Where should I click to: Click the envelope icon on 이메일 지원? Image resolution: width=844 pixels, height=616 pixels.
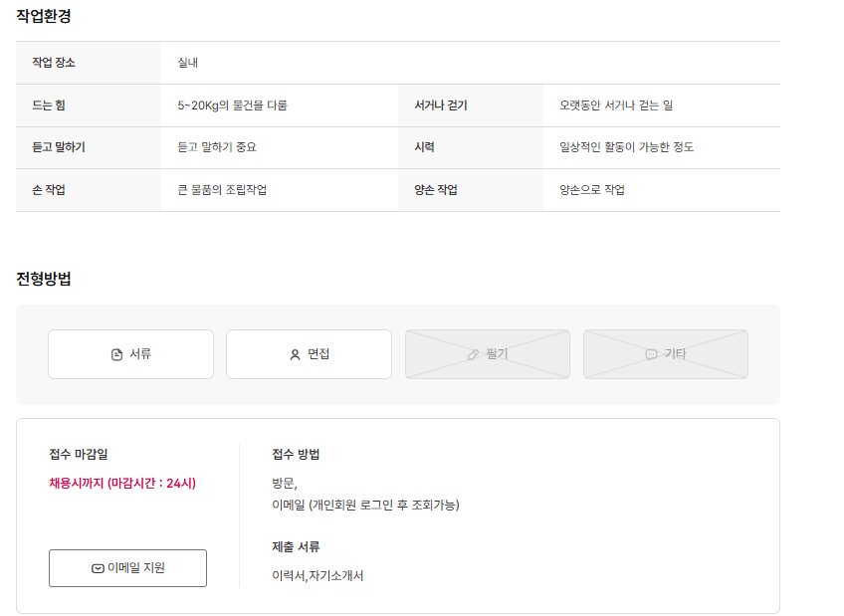98,568
